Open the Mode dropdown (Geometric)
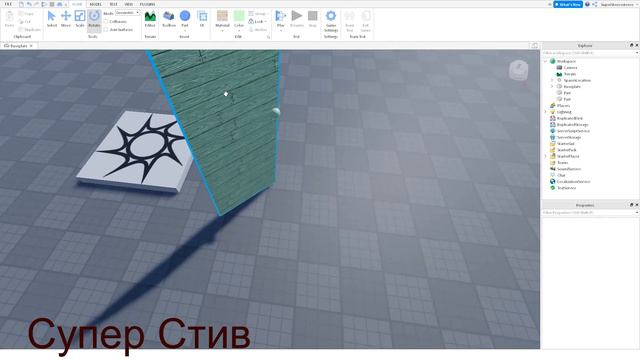Viewport: 640px width, 360px height. tap(128, 13)
